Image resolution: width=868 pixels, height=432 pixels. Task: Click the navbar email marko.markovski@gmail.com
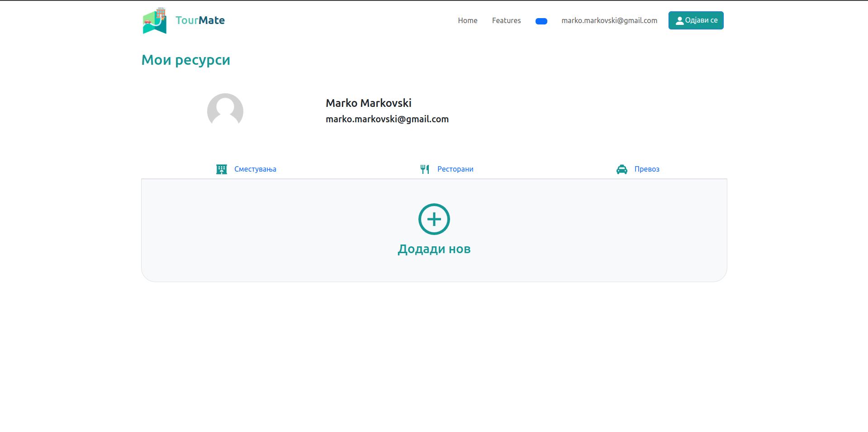click(609, 20)
